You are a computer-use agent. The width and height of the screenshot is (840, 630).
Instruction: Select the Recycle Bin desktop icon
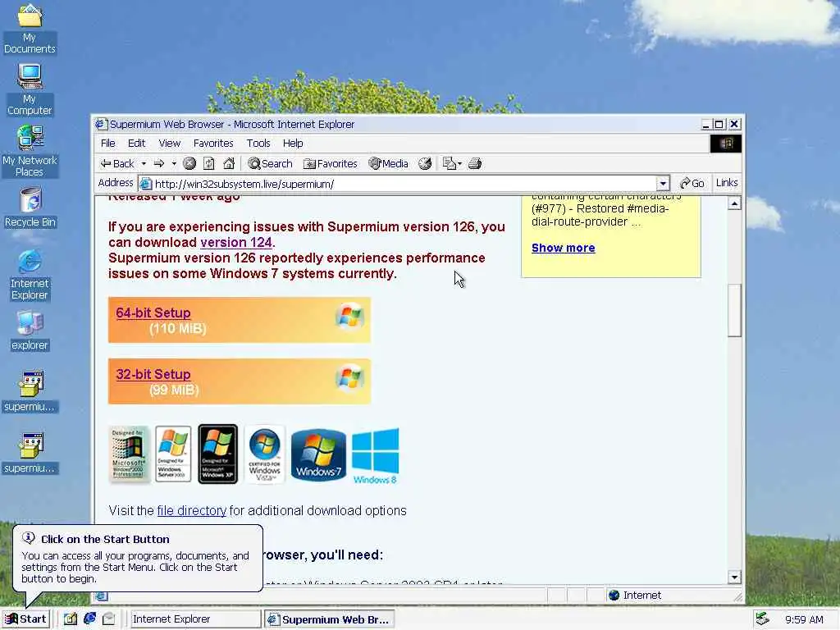pyautogui.click(x=30, y=208)
